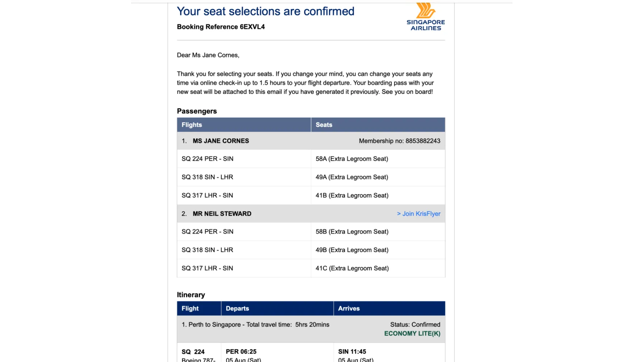Click the Flights column header under Passengers
This screenshot has height=362, width=644.
pyautogui.click(x=192, y=125)
